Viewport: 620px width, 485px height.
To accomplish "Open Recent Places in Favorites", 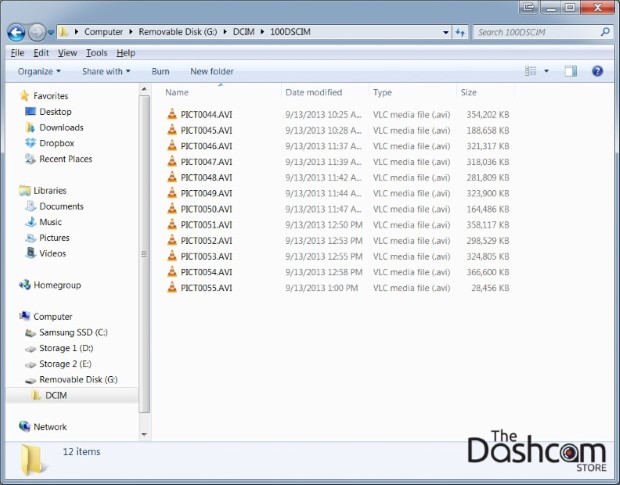I will click(x=65, y=159).
